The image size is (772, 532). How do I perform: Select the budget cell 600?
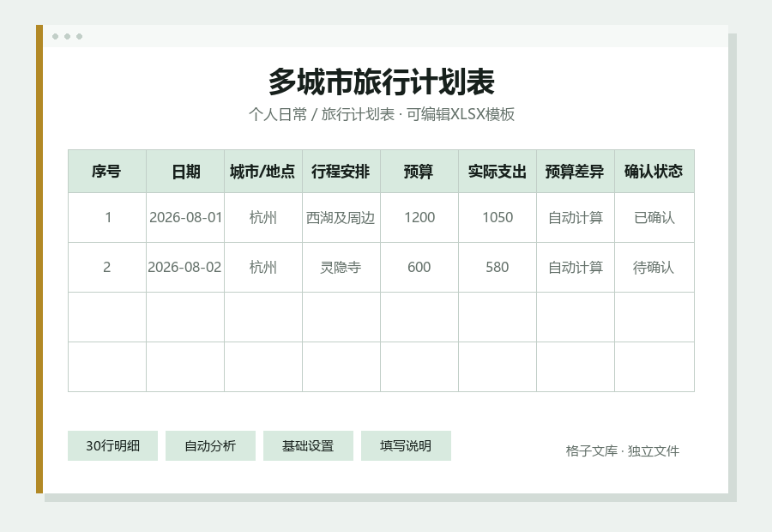419,267
